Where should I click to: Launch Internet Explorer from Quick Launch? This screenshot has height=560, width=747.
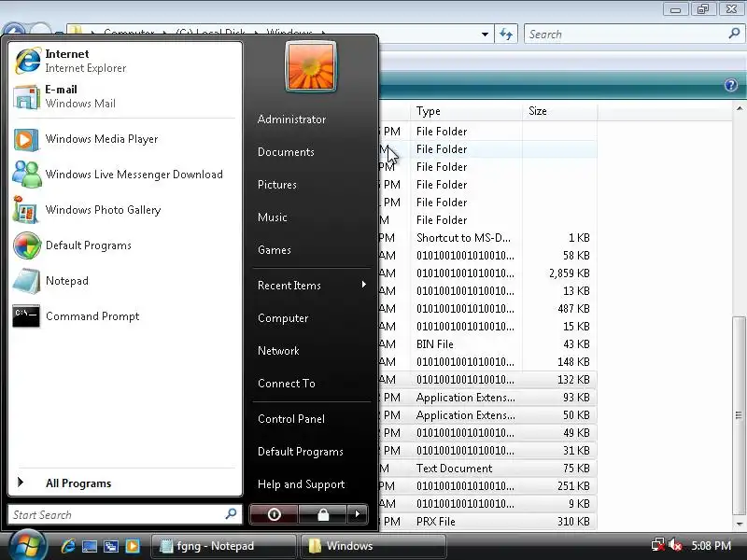(68, 546)
